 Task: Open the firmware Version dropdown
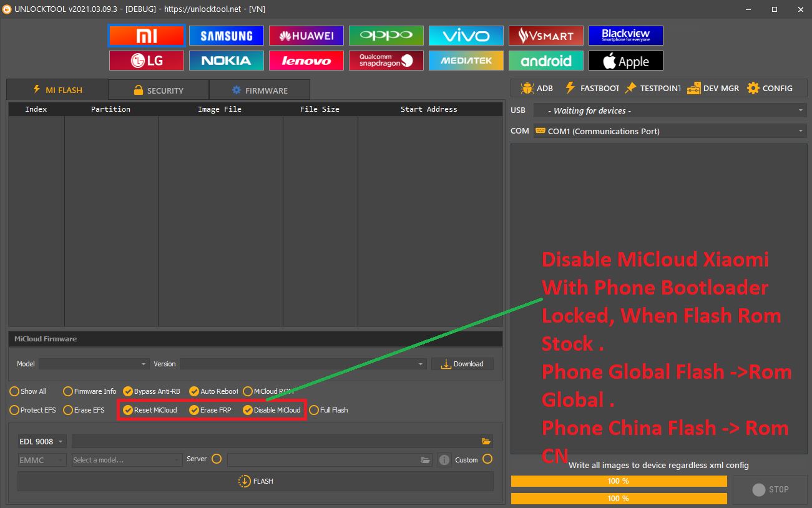pos(303,364)
